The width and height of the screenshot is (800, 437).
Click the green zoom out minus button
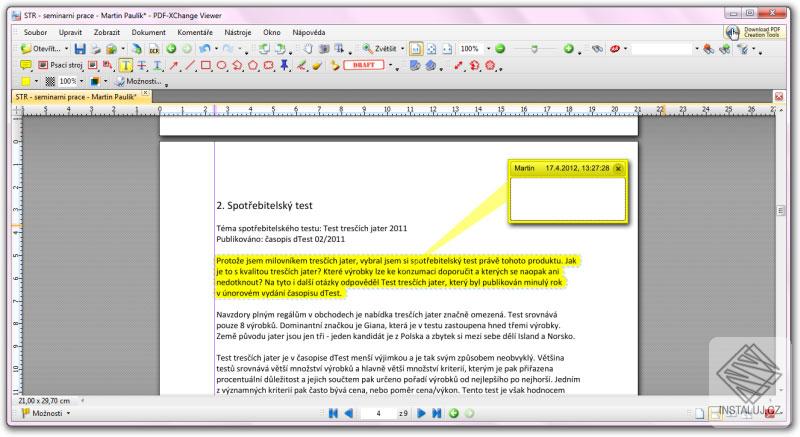(x=500, y=49)
